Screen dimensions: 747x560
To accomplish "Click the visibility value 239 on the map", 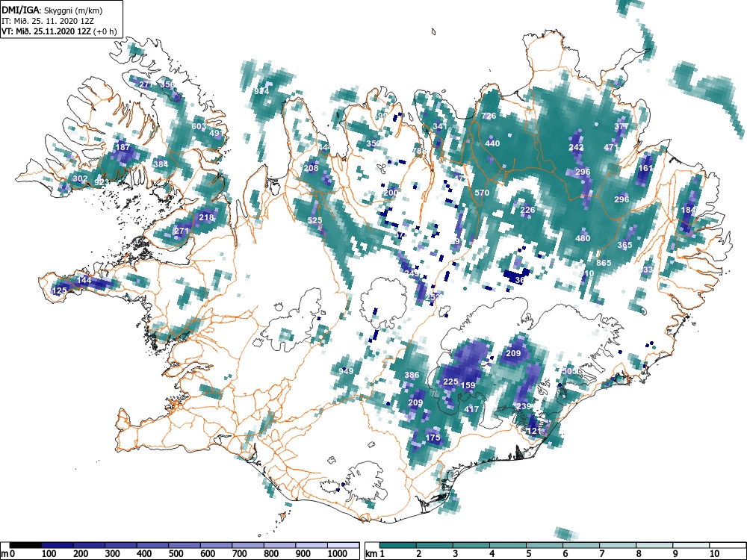I will click(x=524, y=406).
